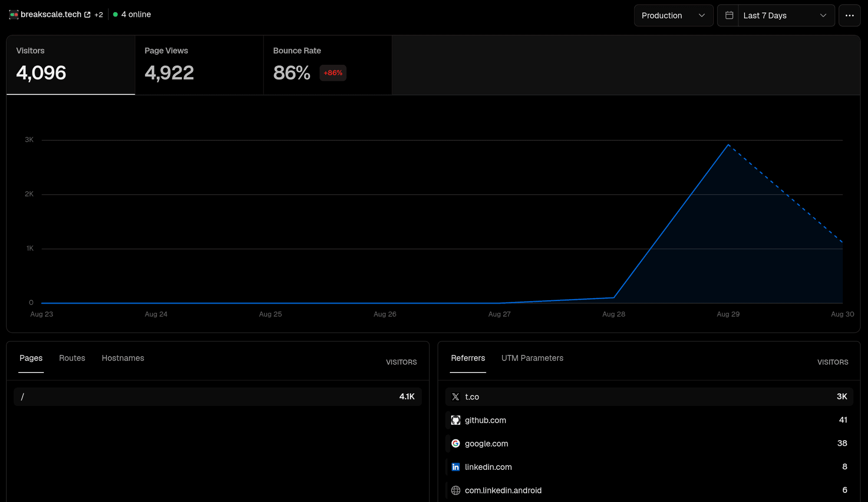Screen dimensions: 868x502
Task: Click the green online status dot
Action: coord(116,14)
